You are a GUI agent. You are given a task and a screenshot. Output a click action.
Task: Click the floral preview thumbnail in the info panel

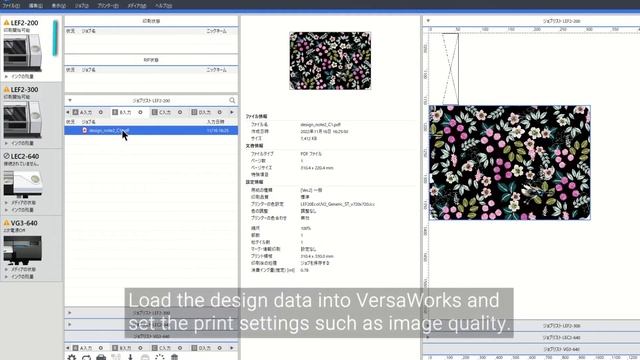330,61
